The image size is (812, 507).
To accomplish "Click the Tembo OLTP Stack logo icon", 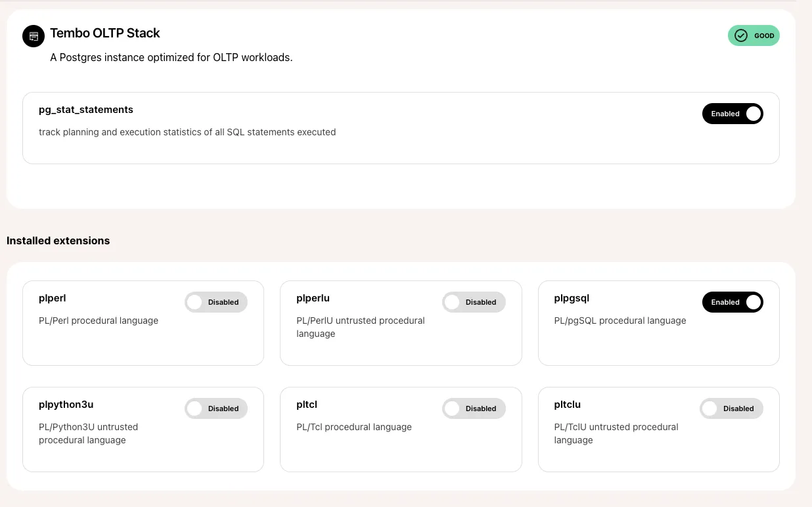I will [34, 36].
